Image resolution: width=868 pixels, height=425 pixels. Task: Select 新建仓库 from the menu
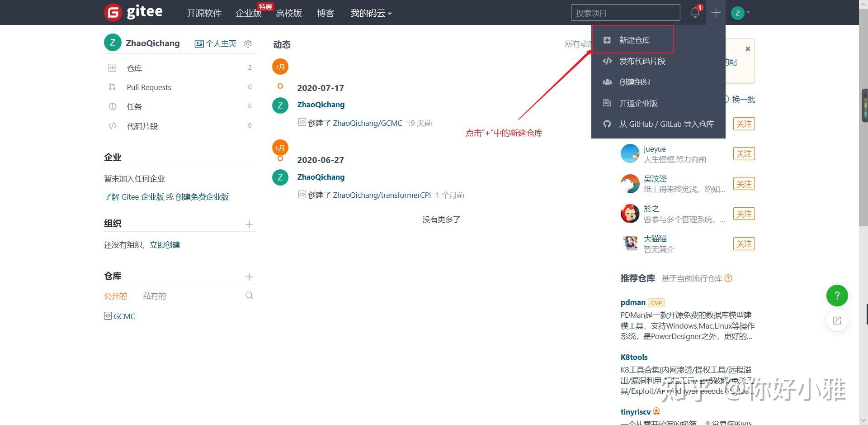tap(635, 40)
